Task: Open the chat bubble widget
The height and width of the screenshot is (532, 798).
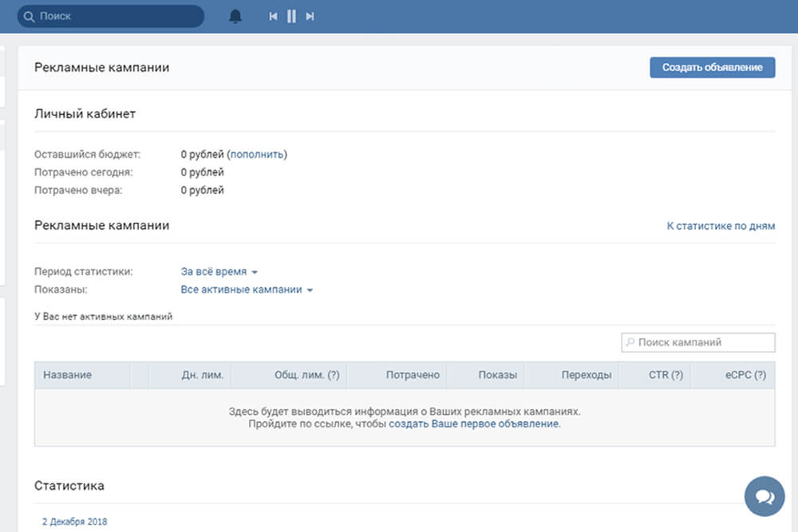Action: tap(764, 496)
